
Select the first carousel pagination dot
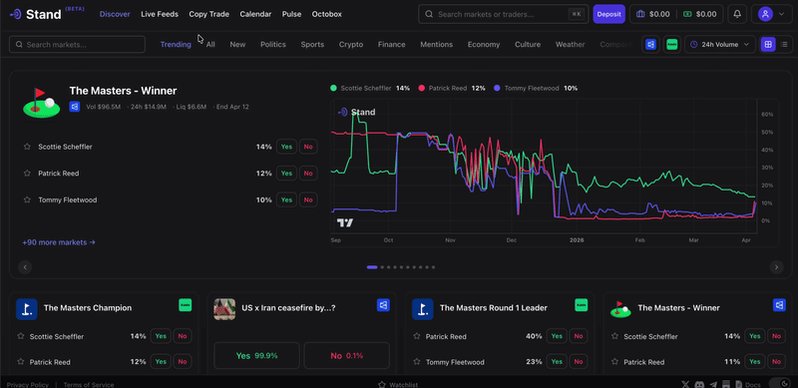click(x=372, y=267)
